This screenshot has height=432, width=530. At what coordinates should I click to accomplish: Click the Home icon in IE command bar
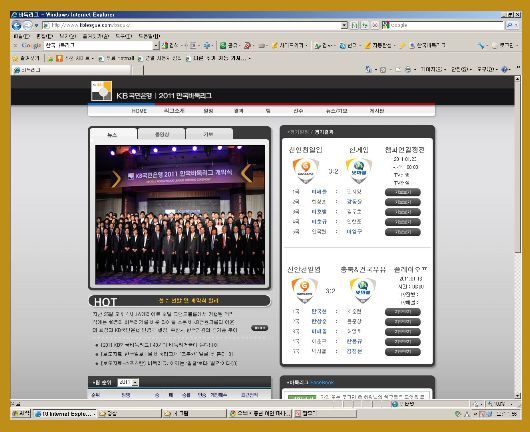pyautogui.click(x=368, y=69)
